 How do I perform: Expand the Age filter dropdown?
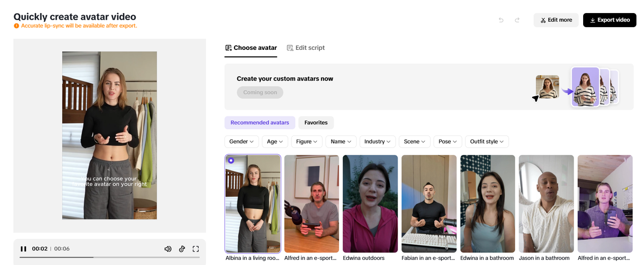click(276, 142)
